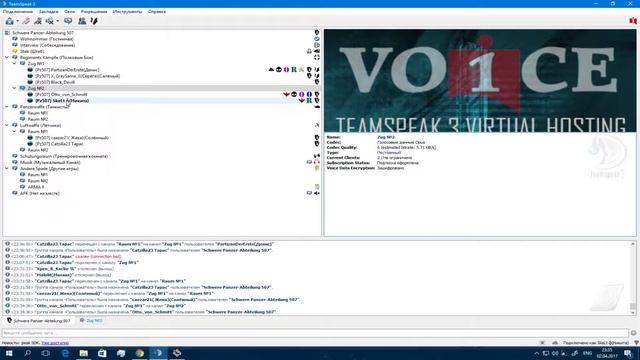Screen dimensions: 640x360
Task: Collapse Raum №1 under Luftwaffe
Action: pyautogui.click(x=15, y=131)
